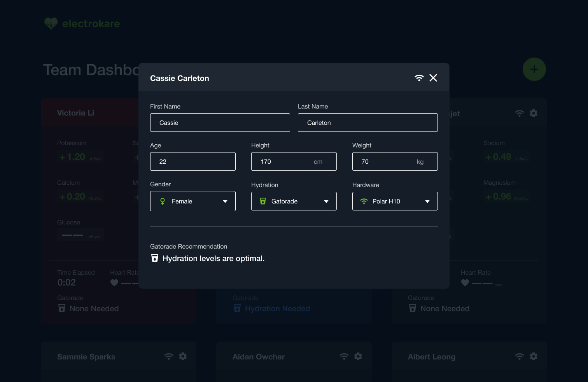
Task: Click the female symbol icon in Gender
Action: pos(163,201)
